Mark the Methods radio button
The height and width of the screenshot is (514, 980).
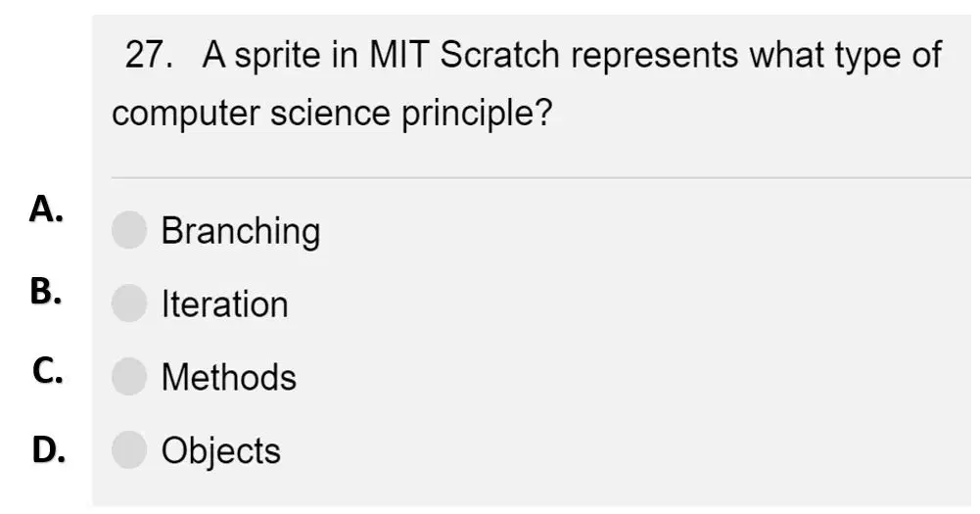pos(129,376)
